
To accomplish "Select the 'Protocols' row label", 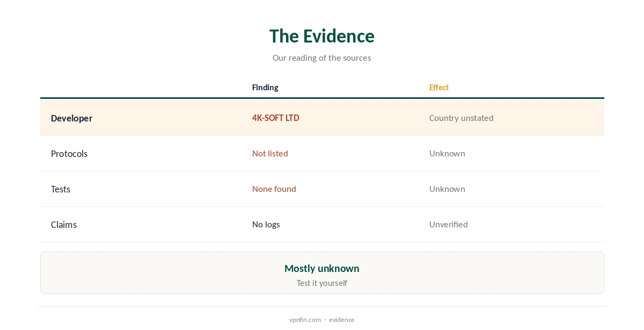I will 69,154.
